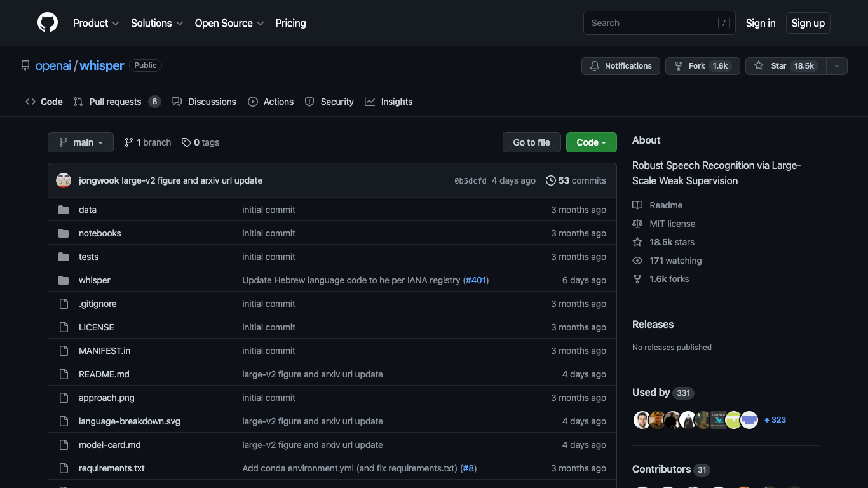The image size is (868, 488).
Task: Click the tags icon showing 0 tags
Action: (186, 142)
